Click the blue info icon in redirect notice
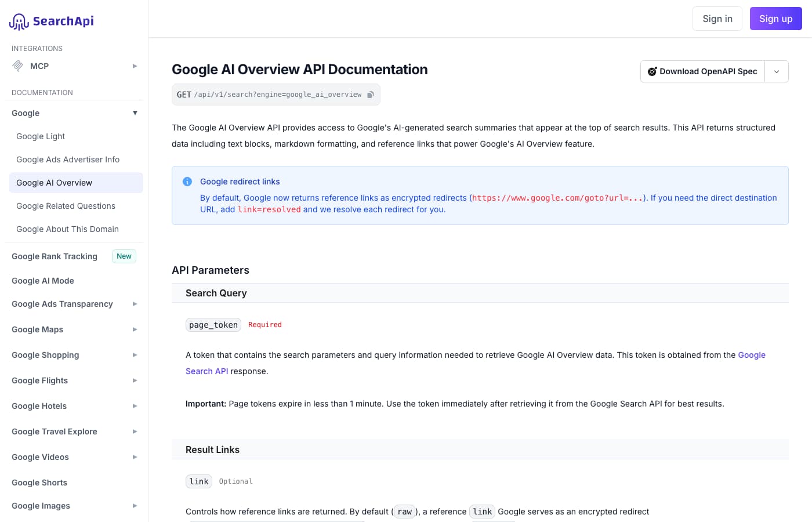 pyautogui.click(x=187, y=182)
